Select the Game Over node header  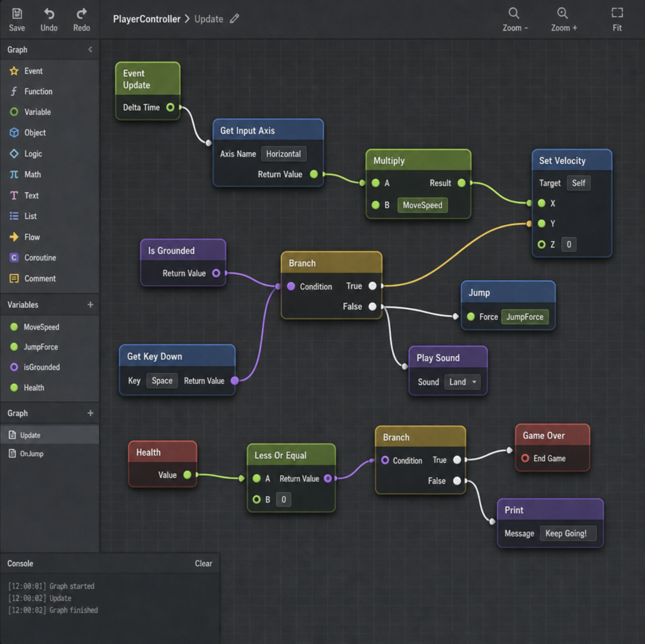tap(552, 435)
